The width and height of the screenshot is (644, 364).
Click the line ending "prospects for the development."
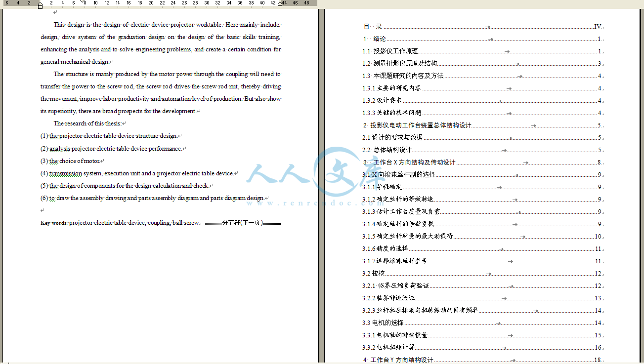[120, 111]
